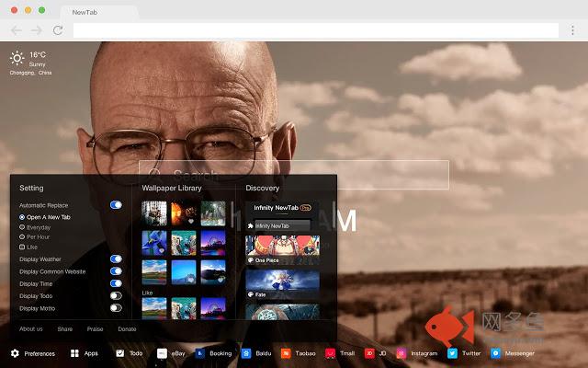The width and height of the screenshot is (588, 368).
Task: Click the sunny weather icon
Action: (x=17, y=58)
